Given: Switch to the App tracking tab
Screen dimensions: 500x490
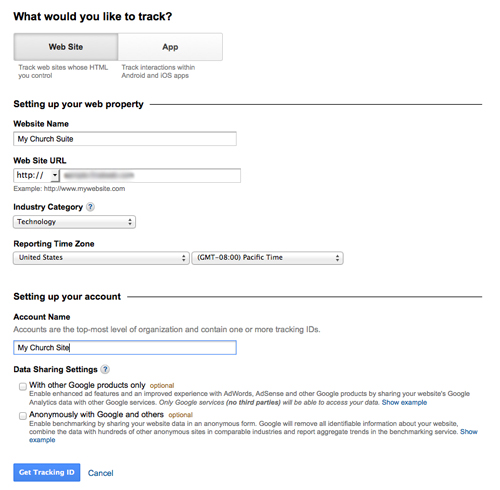Looking at the screenshot, I should tap(170, 47).
